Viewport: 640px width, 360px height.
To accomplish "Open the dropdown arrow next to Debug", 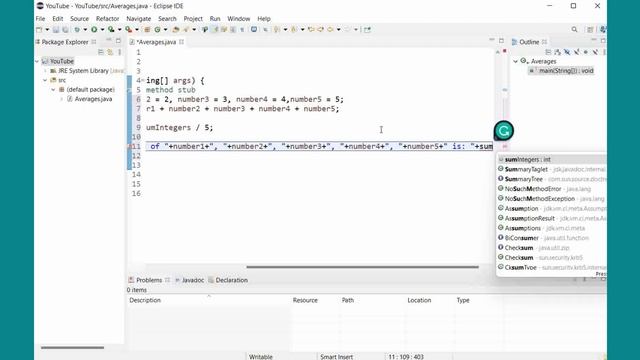I will (x=85, y=29).
